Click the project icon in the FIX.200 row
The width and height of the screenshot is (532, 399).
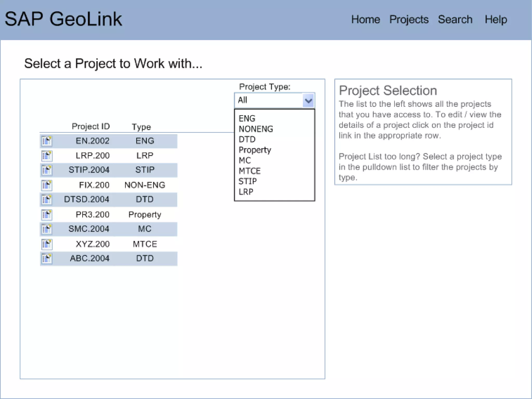(47, 185)
